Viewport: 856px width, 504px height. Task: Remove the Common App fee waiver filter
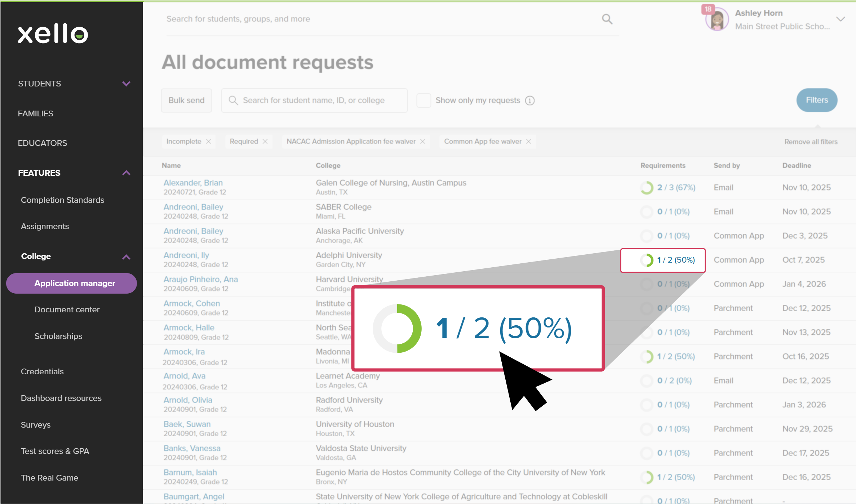(528, 142)
